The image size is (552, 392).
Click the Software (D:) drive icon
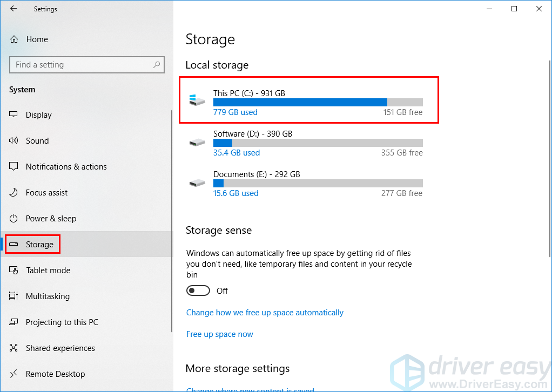(197, 143)
